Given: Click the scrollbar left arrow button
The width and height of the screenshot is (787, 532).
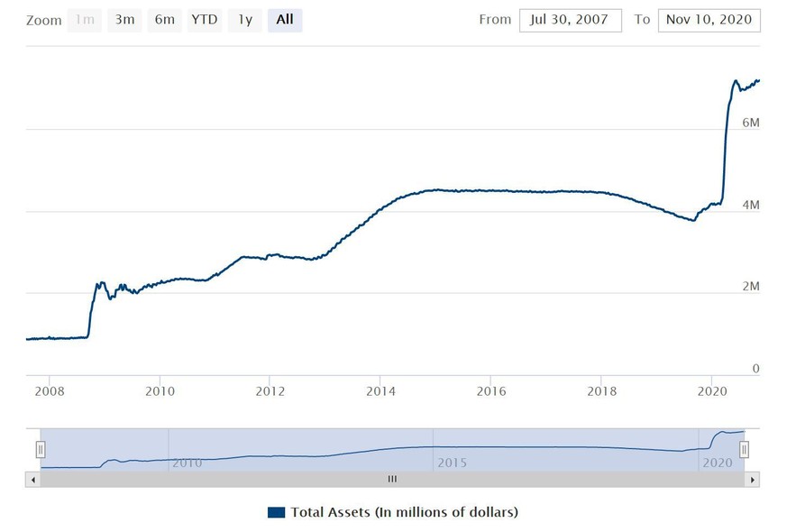Looking at the screenshot, I should [x=32, y=480].
